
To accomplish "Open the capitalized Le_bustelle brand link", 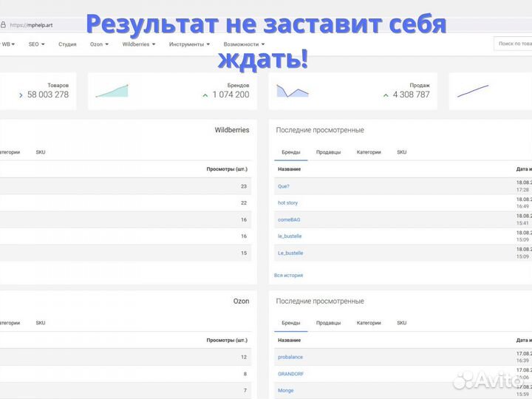I will [x=290, y=253].
